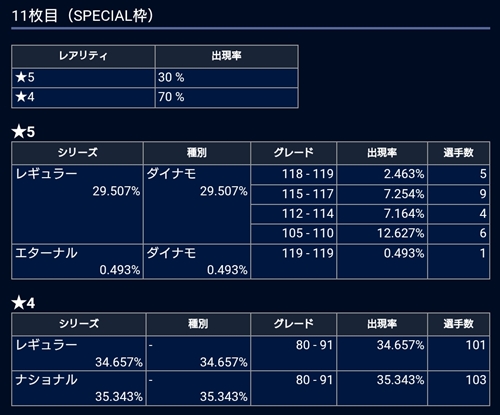Click the ★5 table 選手数 header
Image resolution: width=500 pixels, height=415 pixels.
459,153
